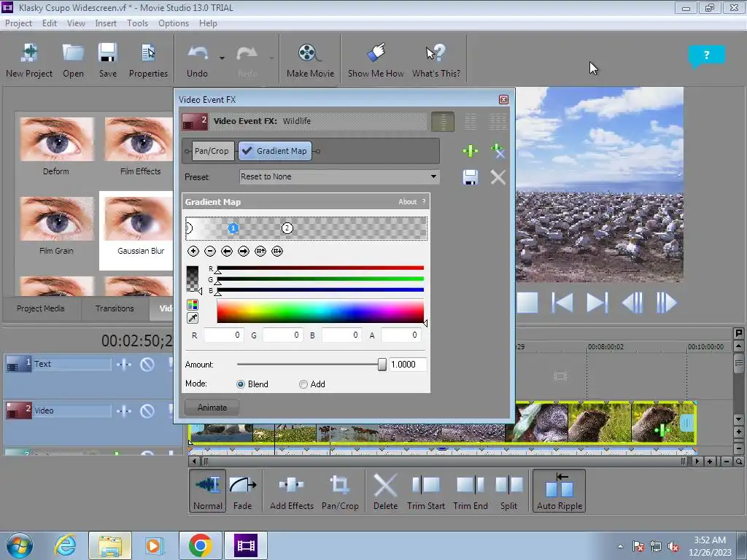Select the Blend mode radio button
The width and height of the screenshot is (747, 560).
click(241, 384)
